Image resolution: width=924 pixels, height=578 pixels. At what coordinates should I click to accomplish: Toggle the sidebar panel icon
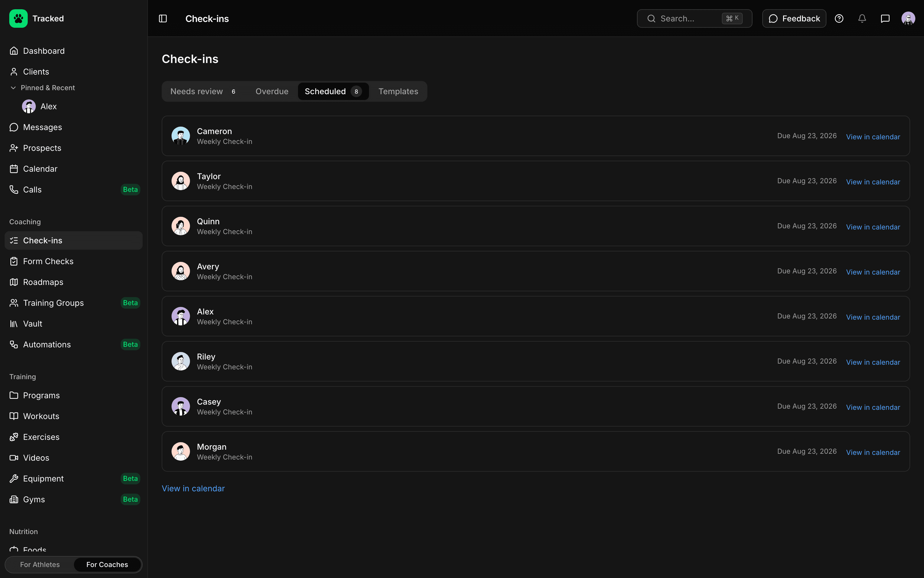[163, 18]
